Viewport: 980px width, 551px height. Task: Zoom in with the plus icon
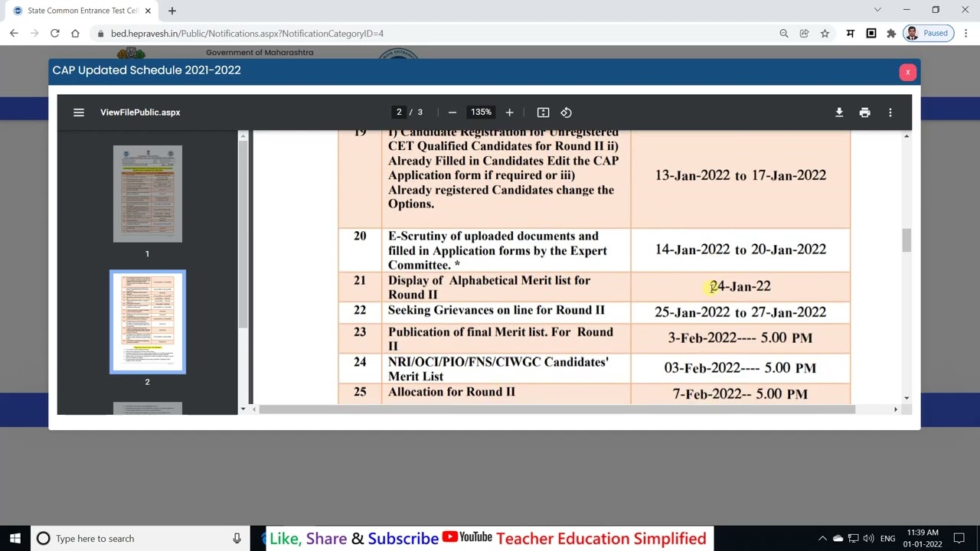(509, 112)
